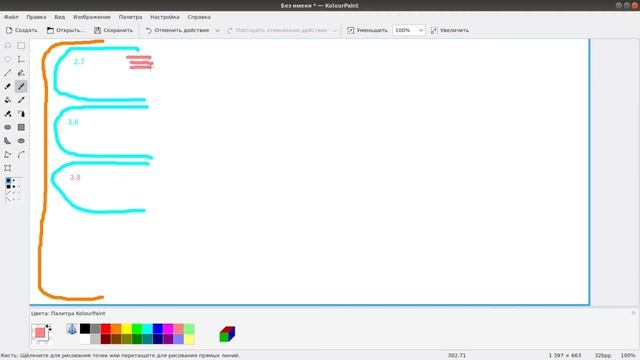Screen dimensions: 640x360
Task: Pick the black palette swatch
Action: click(x=85, y=329)
